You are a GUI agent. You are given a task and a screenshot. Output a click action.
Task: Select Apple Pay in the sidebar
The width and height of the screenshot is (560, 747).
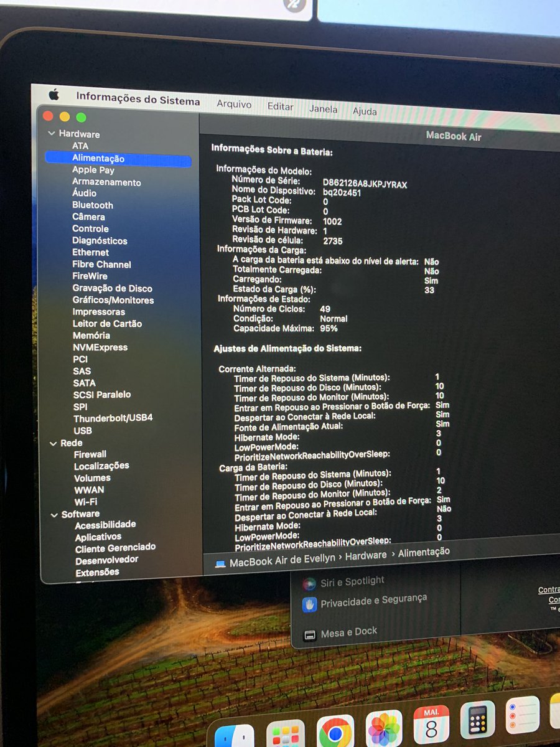coord(93,170)
